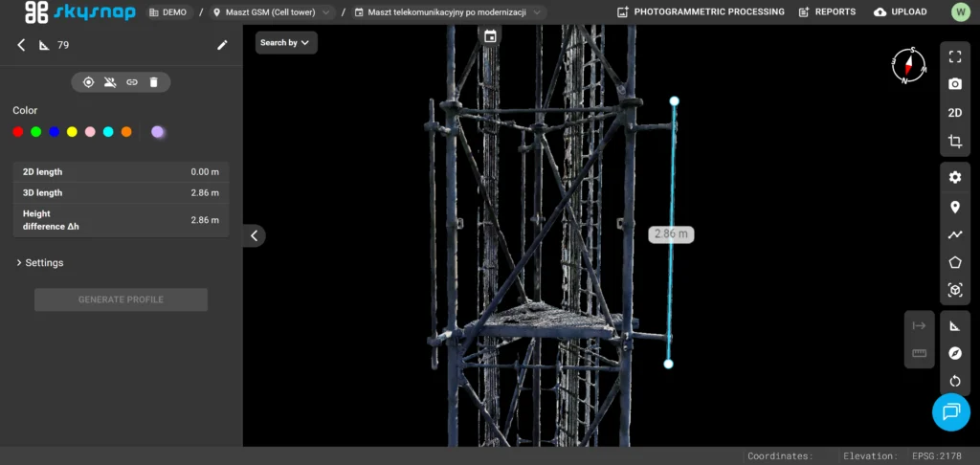This screenshot has height=465, width=980.
Task: Take a screenshot with the camera icon
Action: 954,84
